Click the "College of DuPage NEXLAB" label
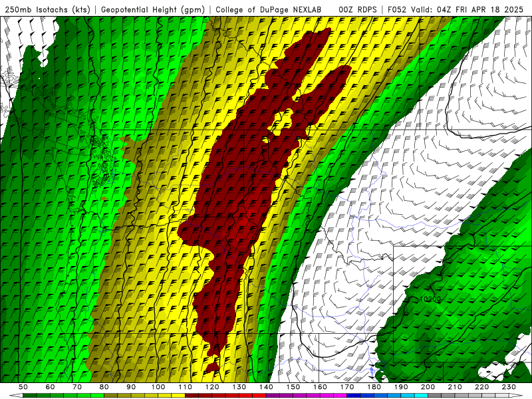Image resolution: width=532 pixels, height=399 pixels. [x=269, y=9]
